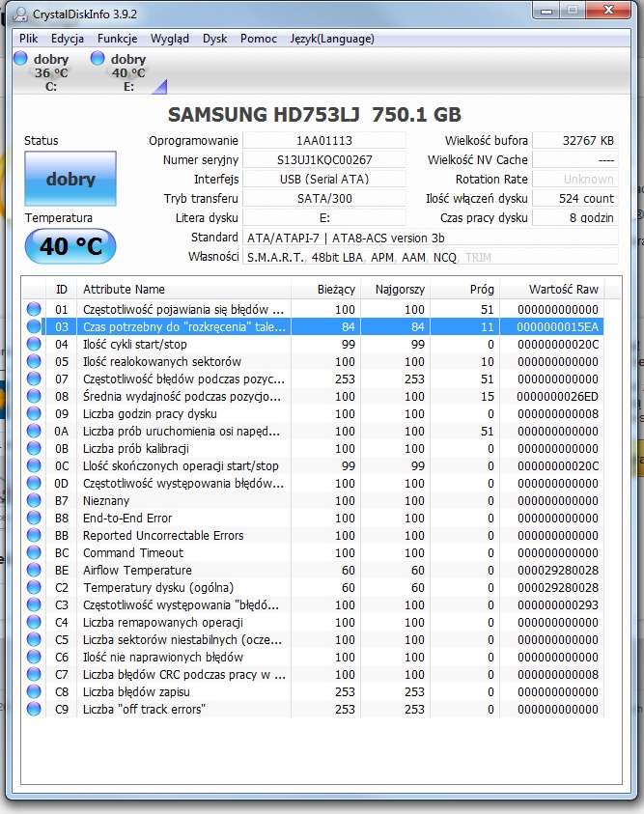Click the blue status orb for drive E:

(98, 58)
